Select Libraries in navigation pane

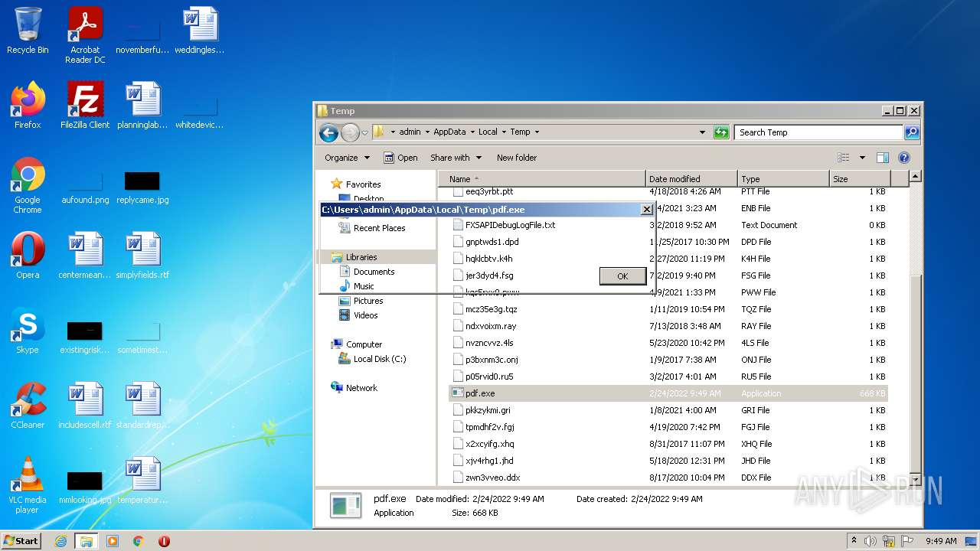(361, 257)
